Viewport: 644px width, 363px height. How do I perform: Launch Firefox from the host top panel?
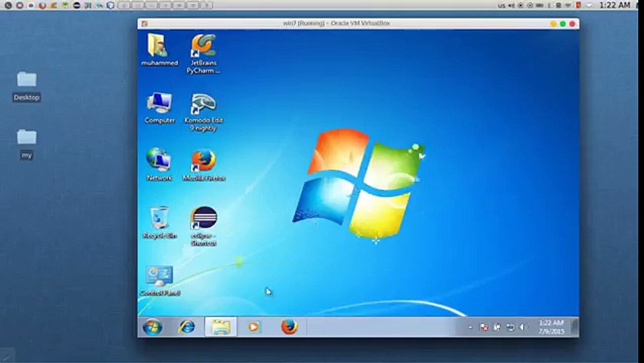tap(42, 6)
